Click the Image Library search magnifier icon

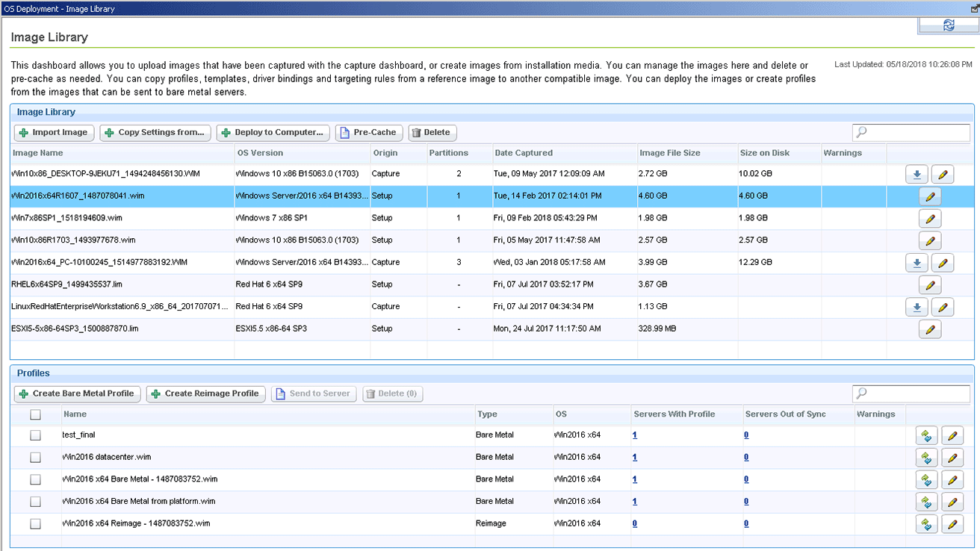tap(860, 132)
